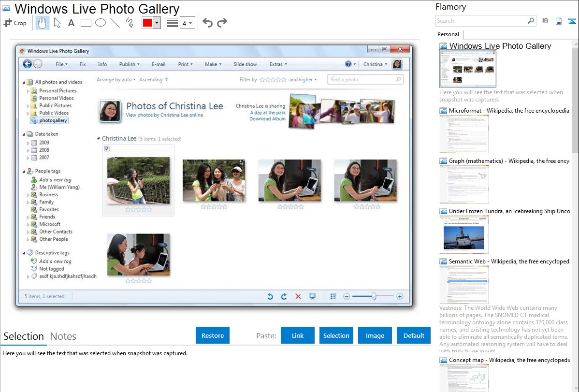Open the Under Frozen Tundra snapshot thumbnail

(x=464, y=234)
